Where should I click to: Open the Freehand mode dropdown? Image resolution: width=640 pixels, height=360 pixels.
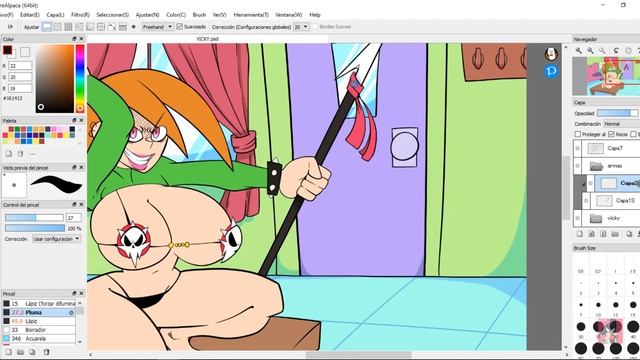(x=157, y=27)
